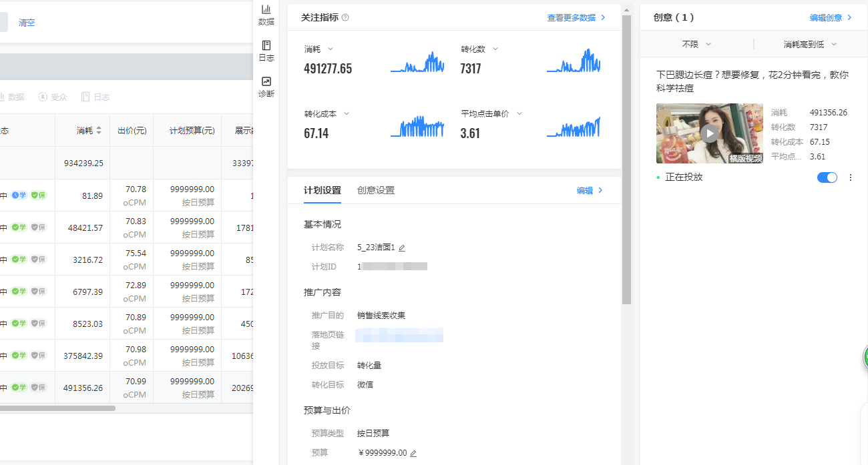
Task: Open the 诊断 diagnosis panel
Action: (266, 87)
